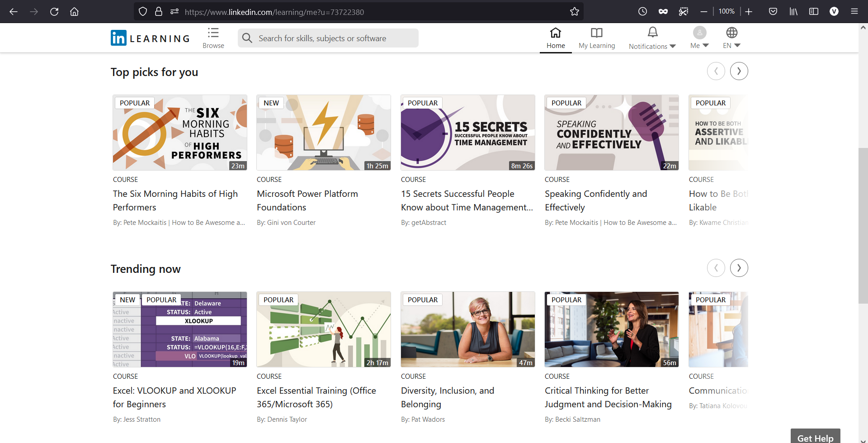Click author text 'By: Becki Saltzman'
The height and width of the screenshot is (443, 868).
[x=572, y=419]
